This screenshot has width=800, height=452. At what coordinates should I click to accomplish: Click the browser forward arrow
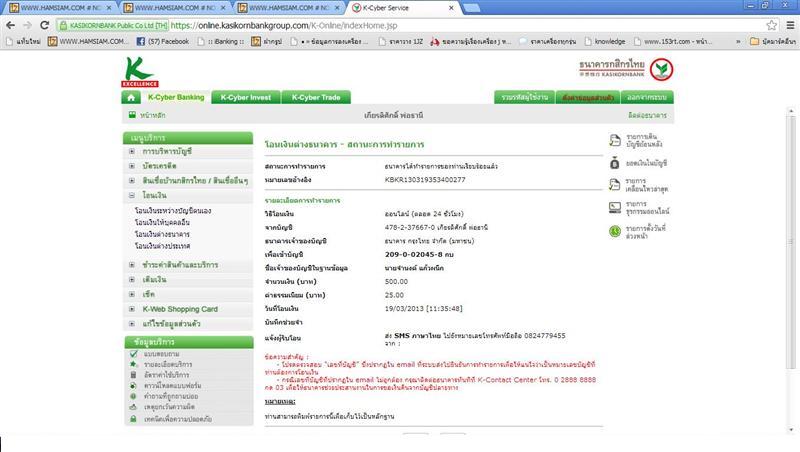[28, 25]
